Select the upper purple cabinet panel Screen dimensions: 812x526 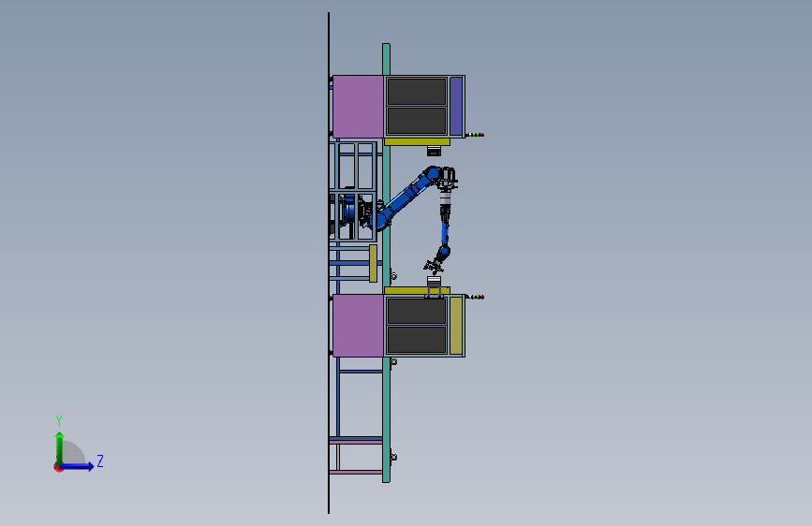[x=358, y=107]
